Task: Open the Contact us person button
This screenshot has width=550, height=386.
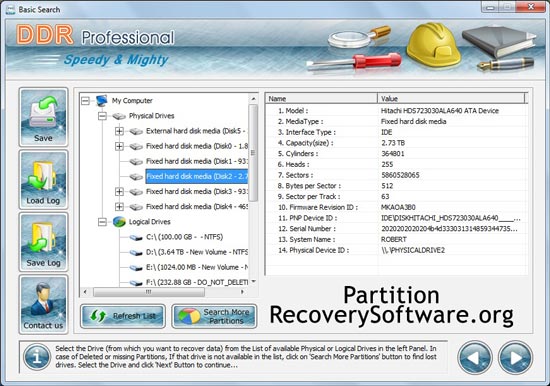Action: pos(43,304)
